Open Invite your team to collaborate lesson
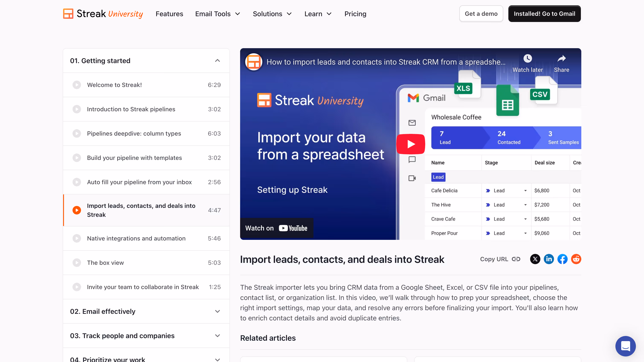Image resolution: width=644 pixels, height=362 pixels. [143, 287]
